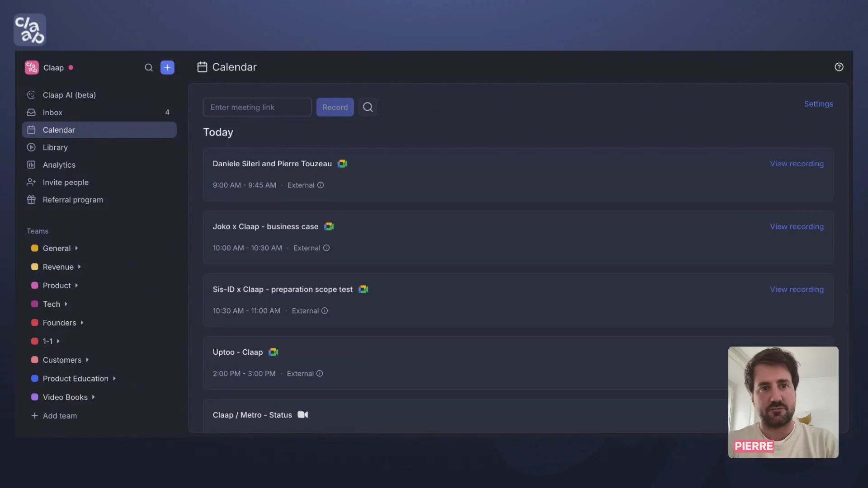
Task: Open the Uptoo - Claap meeting title
Action: pos(238,352)
